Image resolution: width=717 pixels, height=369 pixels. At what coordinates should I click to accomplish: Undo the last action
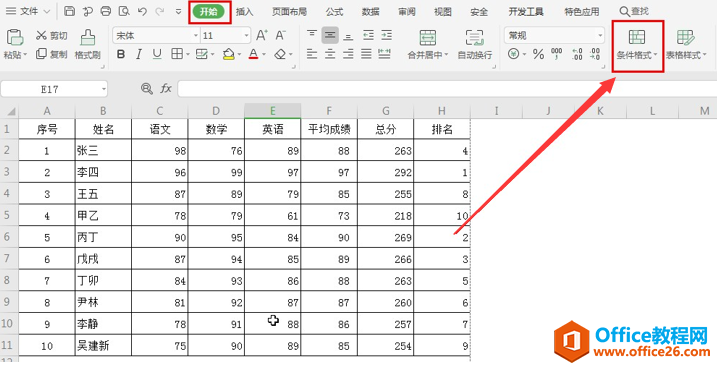[142, 11]
